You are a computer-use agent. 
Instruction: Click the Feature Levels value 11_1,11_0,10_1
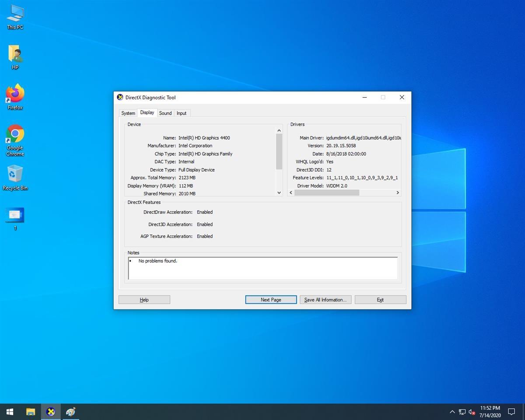(x=362, y=178)
